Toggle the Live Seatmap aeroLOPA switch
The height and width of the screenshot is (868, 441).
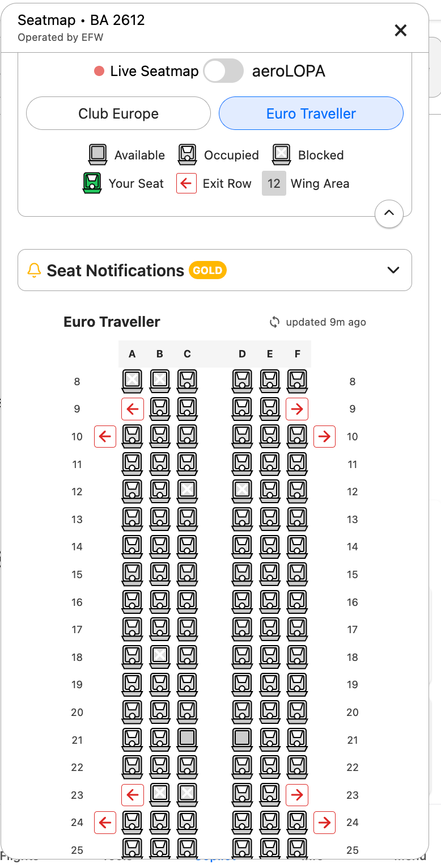[x=223, y=70]
